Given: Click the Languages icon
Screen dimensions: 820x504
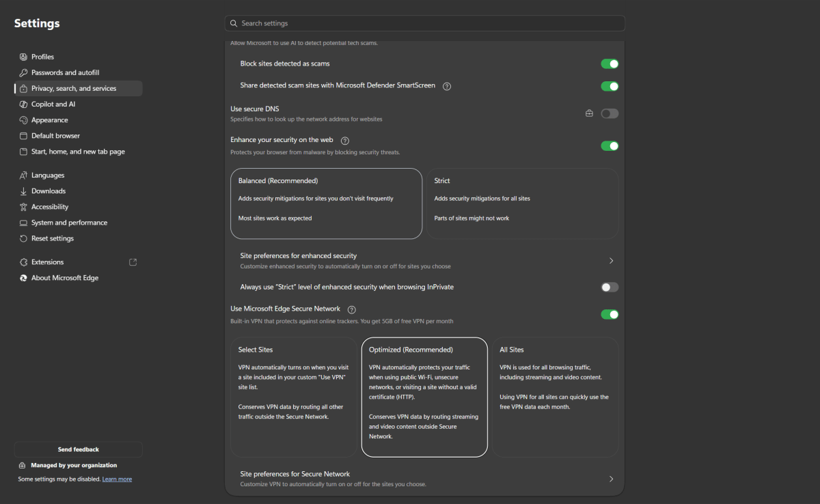Looking at the screenshot, I should 23,176.
